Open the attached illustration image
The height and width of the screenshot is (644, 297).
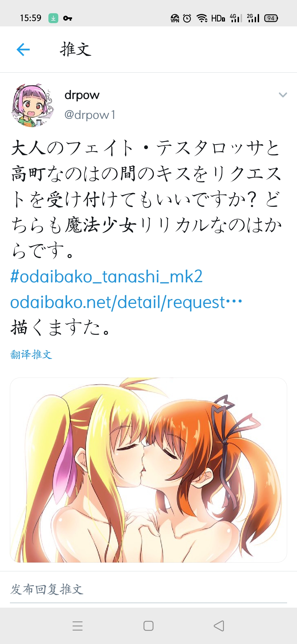(148, 470)
